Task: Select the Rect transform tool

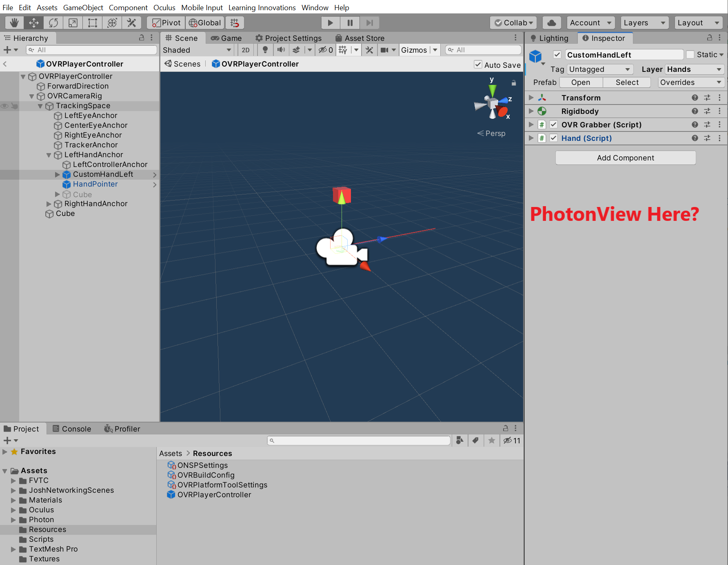Action: [93, 23]
